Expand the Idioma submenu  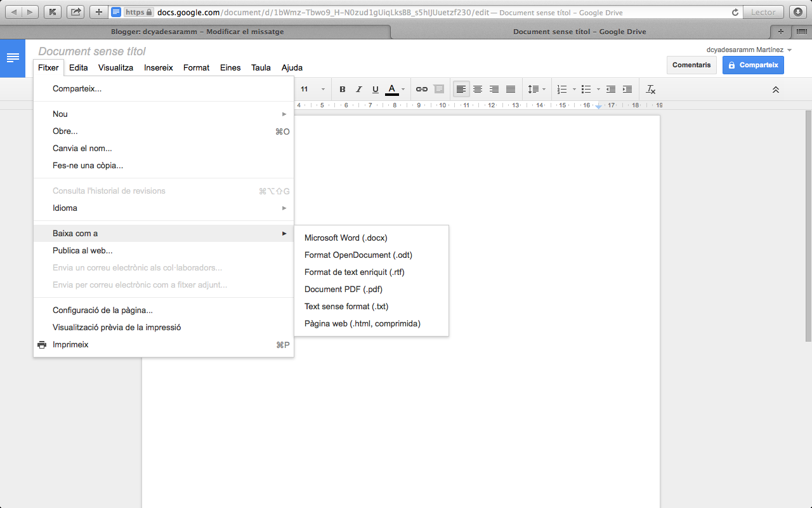(x=164, y=208)
